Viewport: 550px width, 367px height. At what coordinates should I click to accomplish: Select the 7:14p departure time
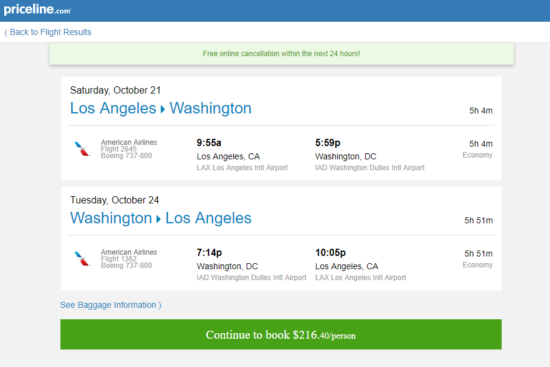[x=209, y=253]
